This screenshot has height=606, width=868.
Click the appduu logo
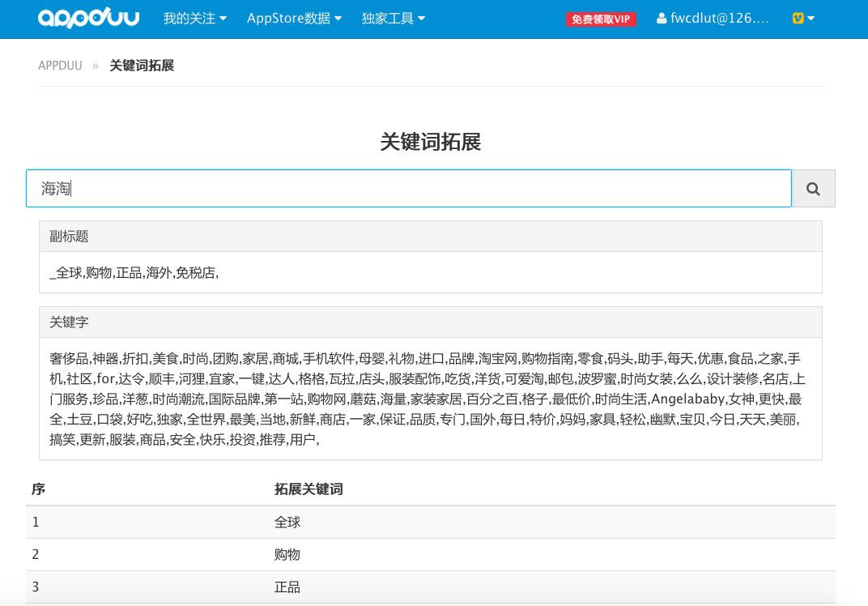pos(88,18)
